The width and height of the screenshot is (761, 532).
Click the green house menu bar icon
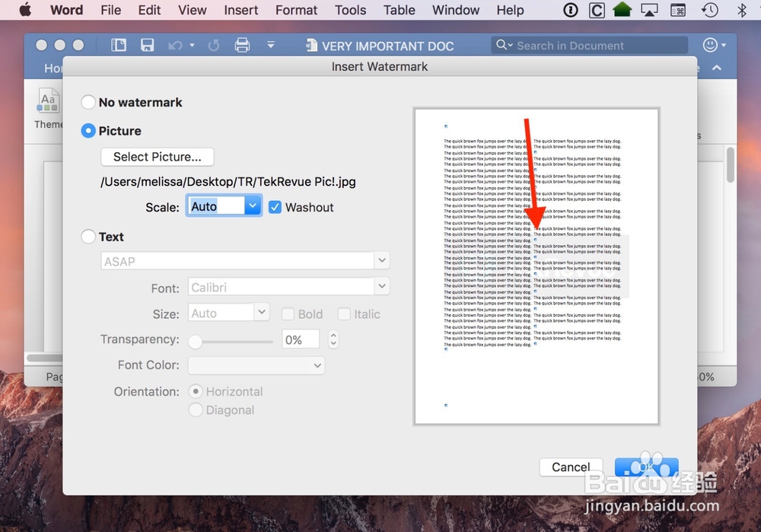tap(622, 10)
